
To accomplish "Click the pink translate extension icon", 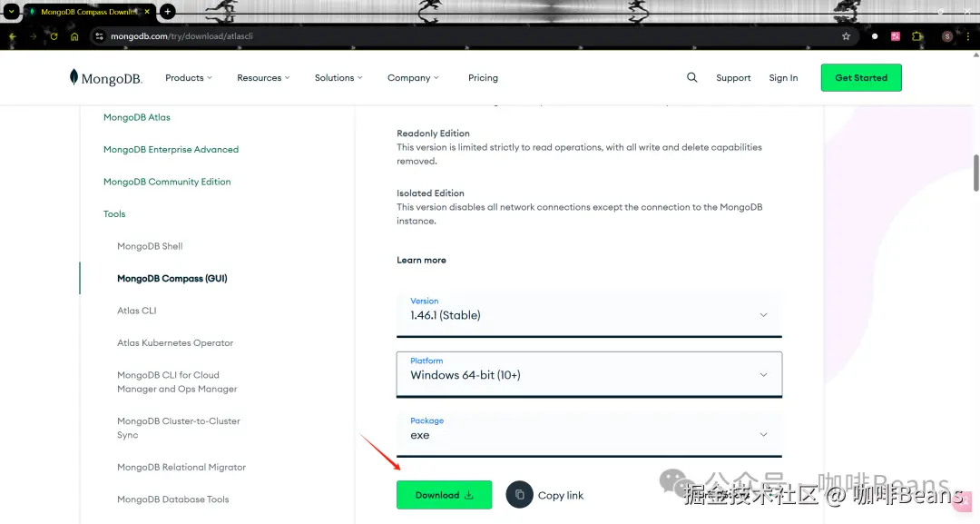I will (896, 36).
